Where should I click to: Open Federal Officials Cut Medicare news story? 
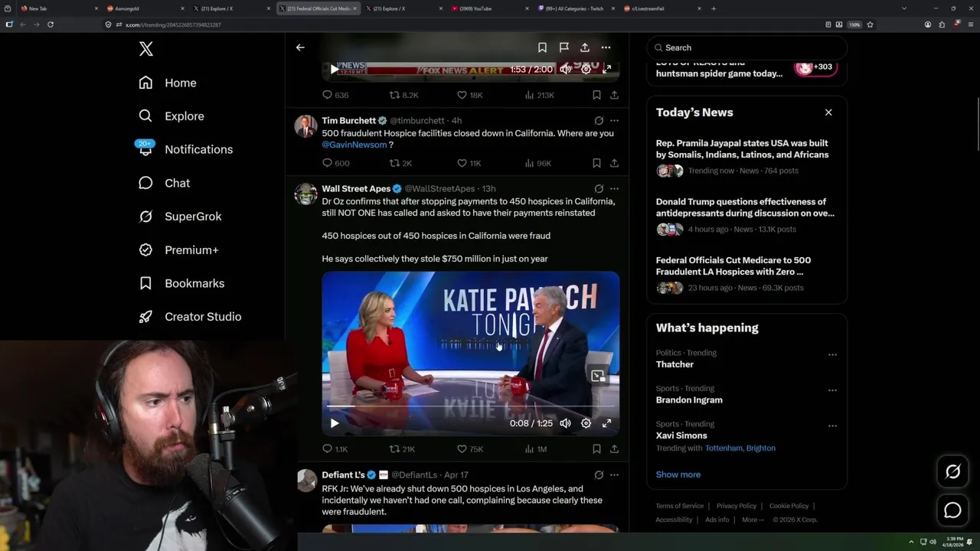click(746, 275)
